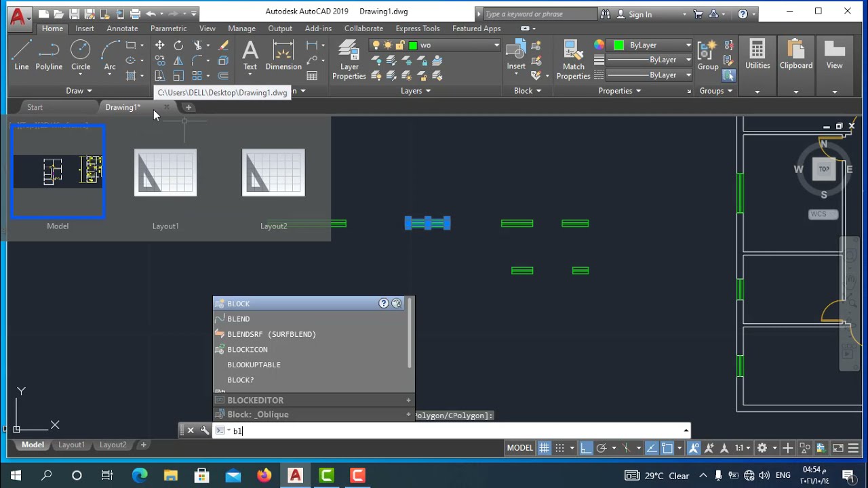This screenshot has width=868, height=488.
Task: Click the WCS dropdown under ViewCube
Action: point(823,214)
